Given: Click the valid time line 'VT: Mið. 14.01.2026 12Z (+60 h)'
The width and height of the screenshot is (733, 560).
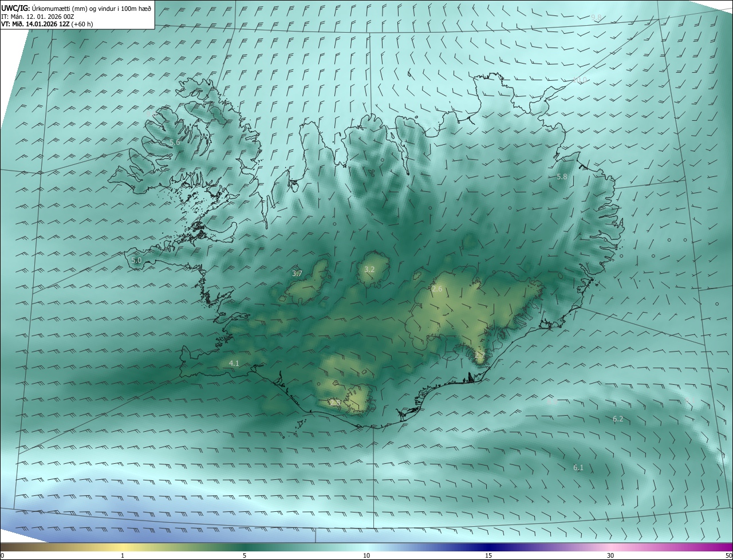Looking at the screenshot, I should click(47, 24).
